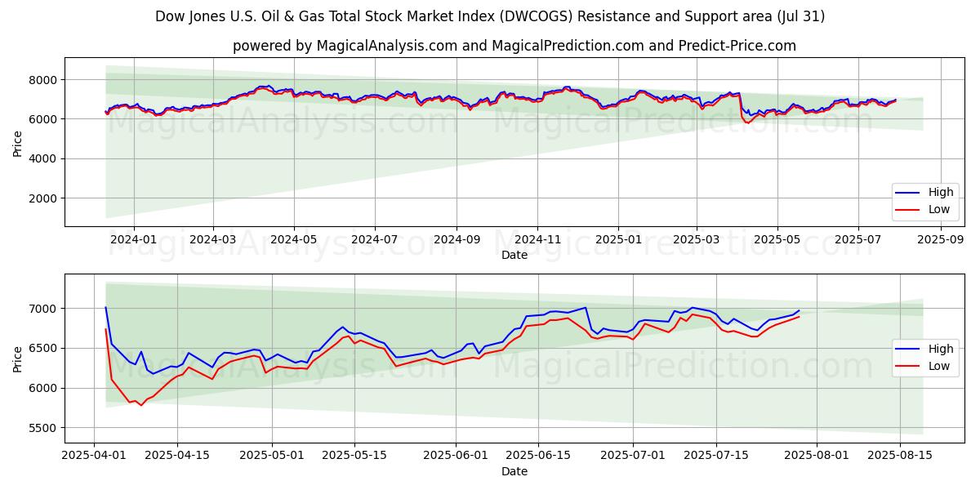Click the 2025-05 tick label
Image resolution: width=980 pixels, height=490 pixels.
coord(777,239)
